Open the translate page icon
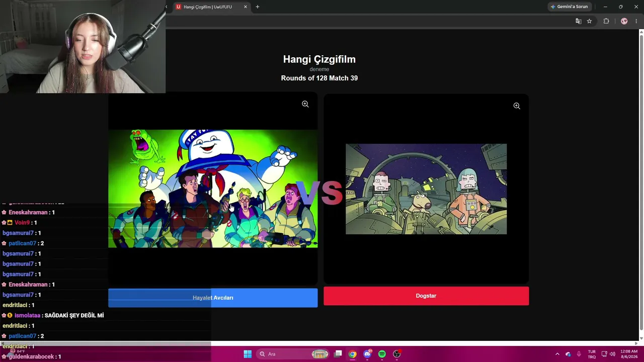 (x=579, y=21)
